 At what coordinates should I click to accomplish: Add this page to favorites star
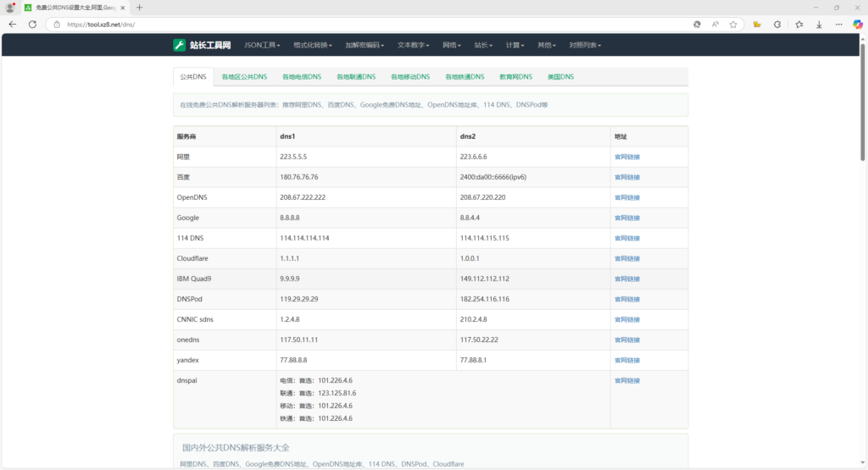[733, 25]
